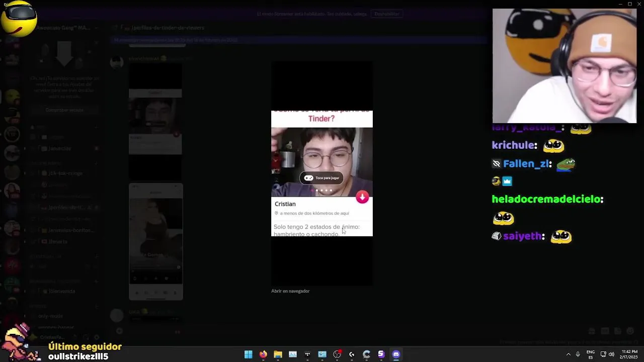
Task: Select the anuncios channel
Action: click(60, 148)
